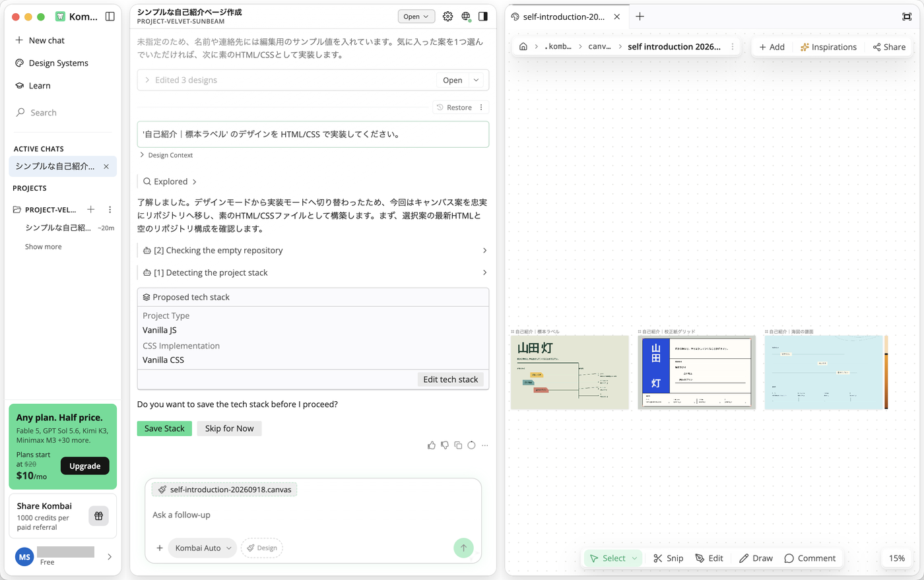Copy the response with copy icon
The width and height of the screenshot is (924, 580).
[x=458, y=445]
